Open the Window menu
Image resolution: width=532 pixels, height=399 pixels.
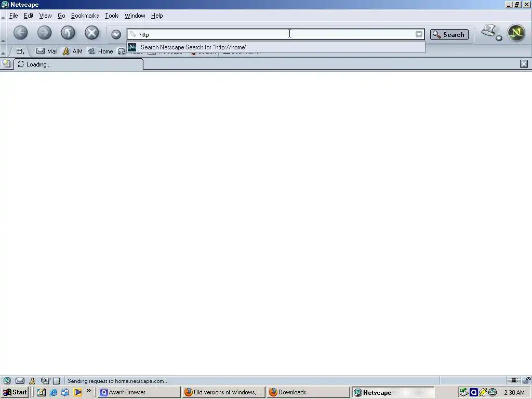pos(135,16)
